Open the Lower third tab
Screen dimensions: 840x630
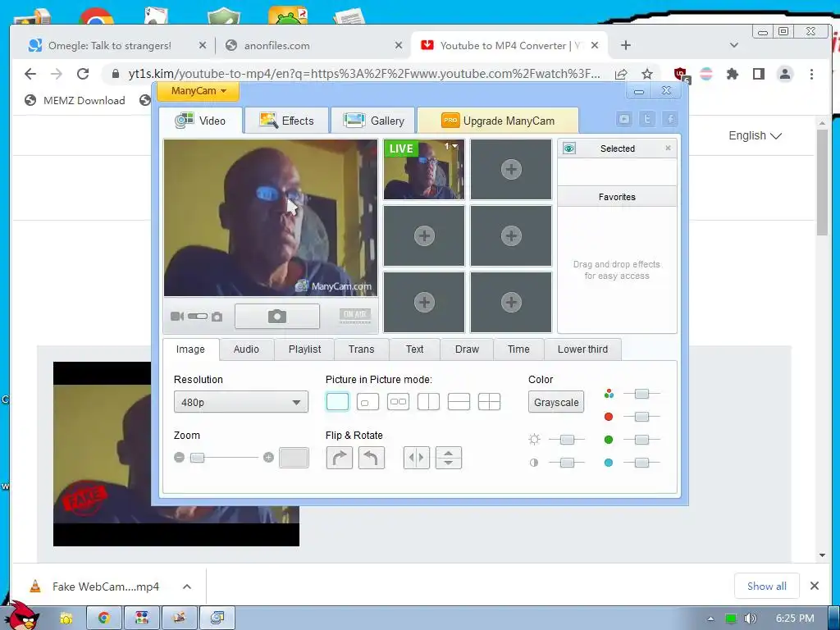583,349
